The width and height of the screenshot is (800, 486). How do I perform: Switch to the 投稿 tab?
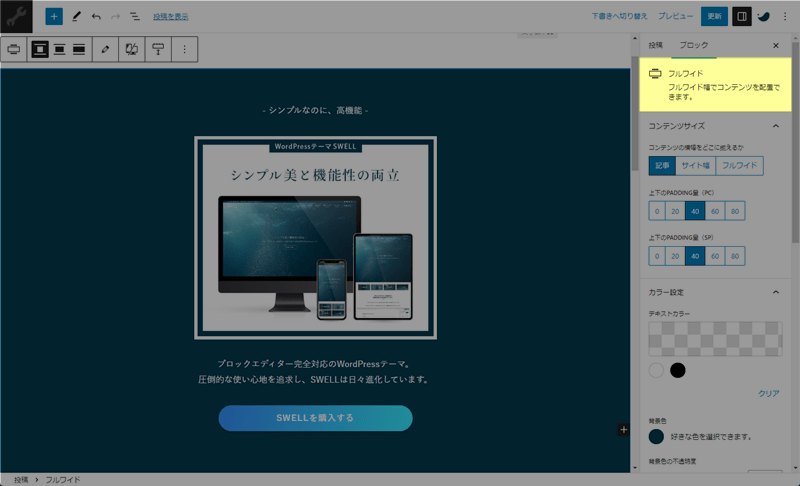pyautogui.click(x=656, y=45)
